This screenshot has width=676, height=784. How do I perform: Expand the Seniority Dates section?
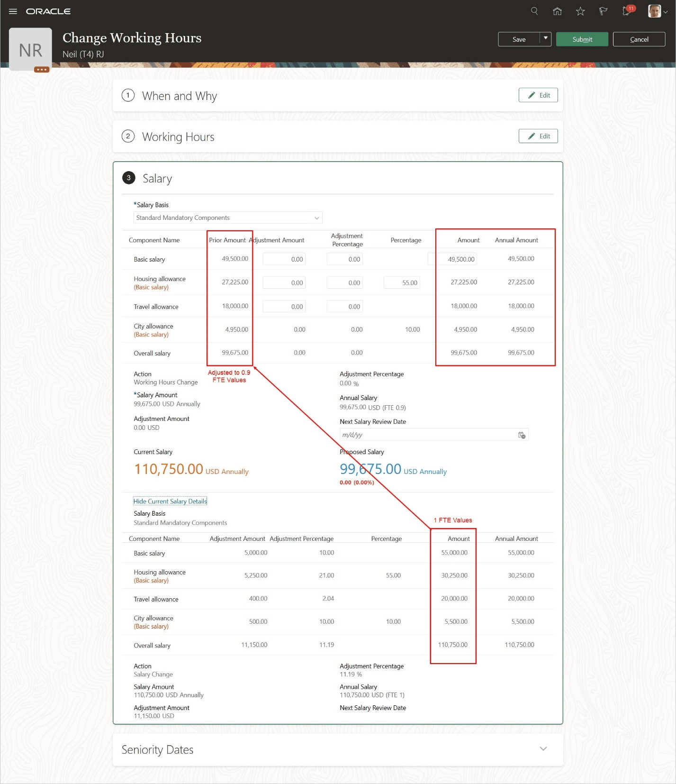[x=543, y=749]
